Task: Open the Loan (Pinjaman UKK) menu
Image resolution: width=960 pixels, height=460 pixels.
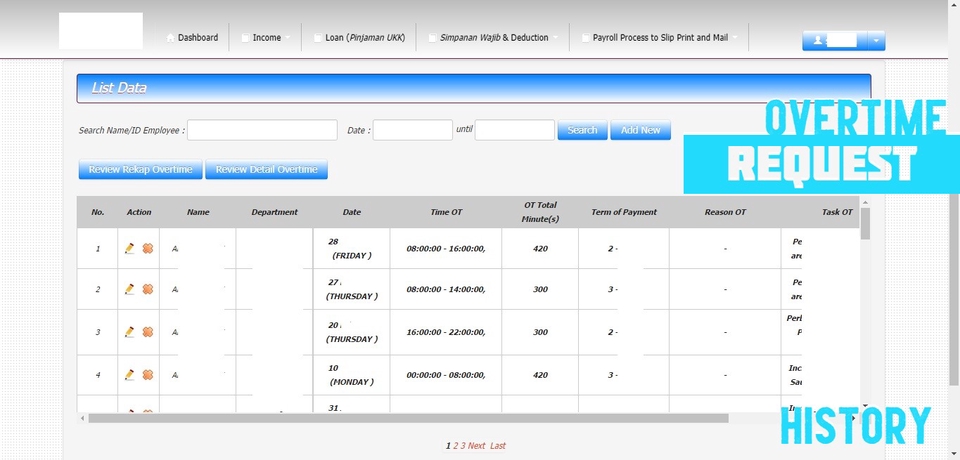Action: click(359, 37)
